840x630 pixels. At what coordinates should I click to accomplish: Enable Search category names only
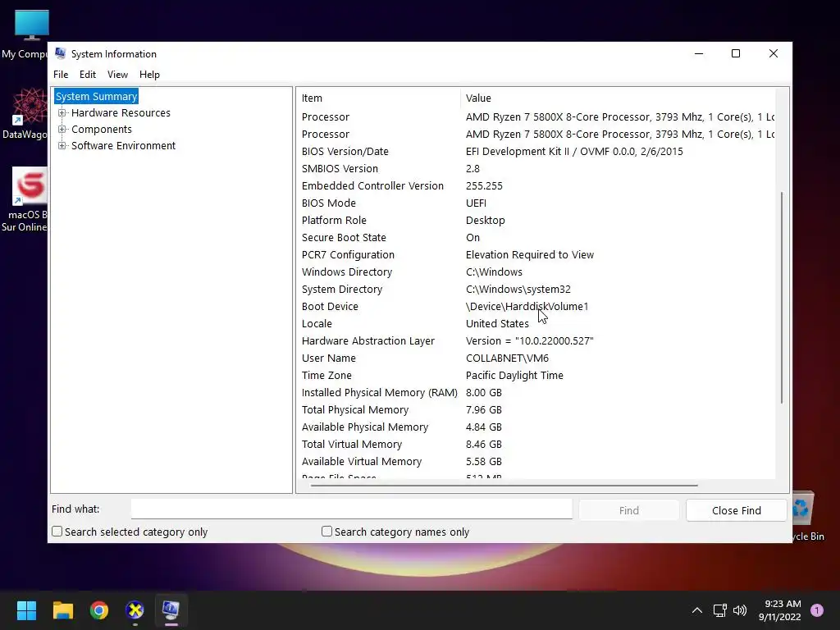coord(326,532)
